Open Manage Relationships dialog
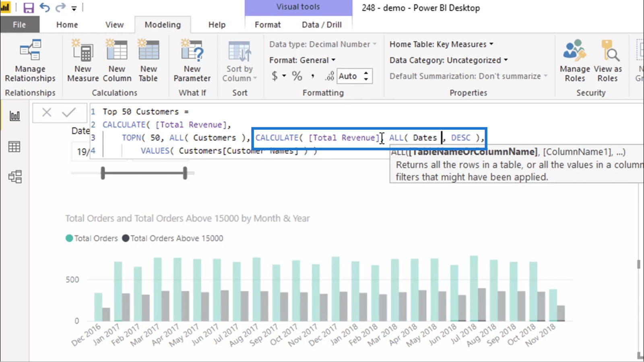 [x=30, y=61]
